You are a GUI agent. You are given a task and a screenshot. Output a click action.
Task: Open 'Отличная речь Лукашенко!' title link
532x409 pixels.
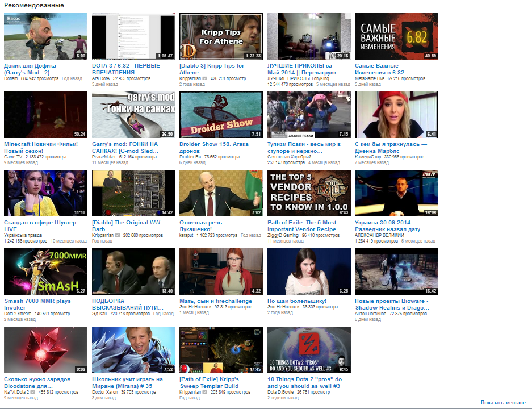pyautogui.click(x=200, y=226)
